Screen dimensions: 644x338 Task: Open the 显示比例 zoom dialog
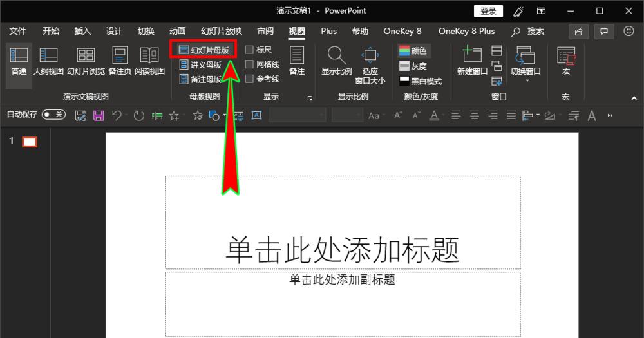[x=337, y=61]
